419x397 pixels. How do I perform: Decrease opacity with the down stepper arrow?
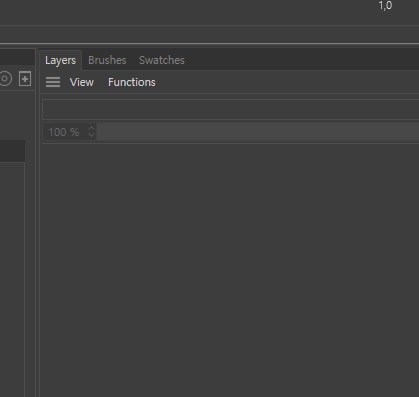coord(92,136)
